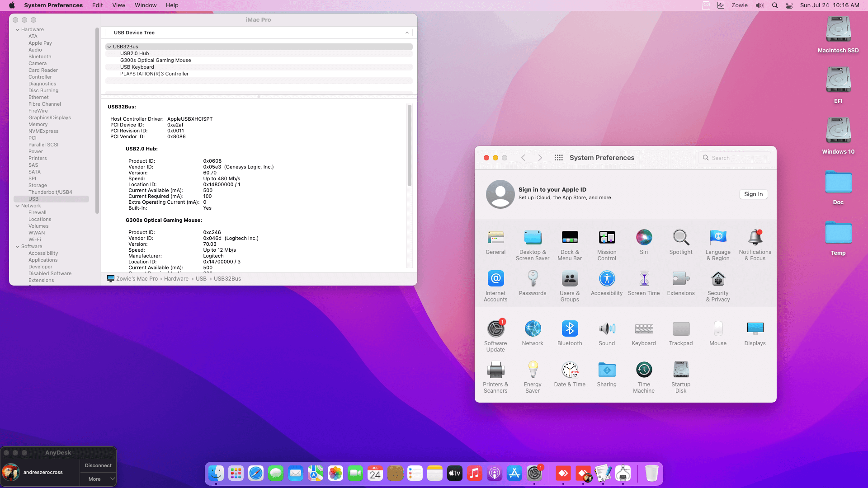Collapse the Hardware section in sidebar

(18, 30)
